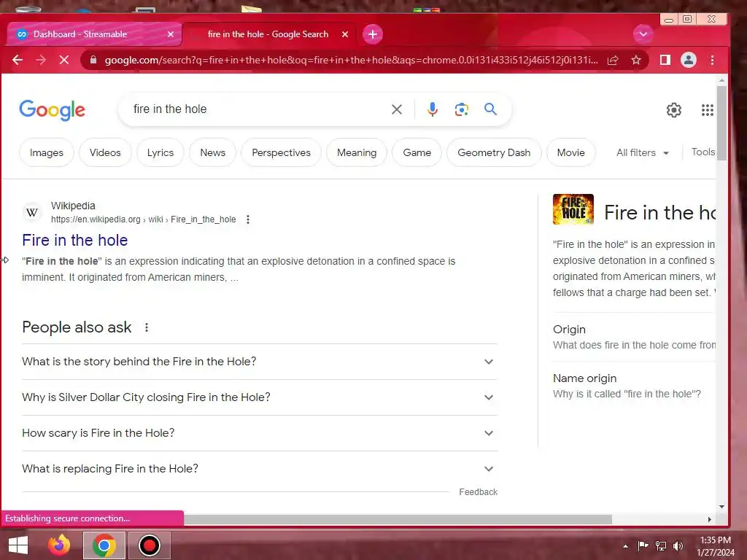
Task: Click the vertical scrollbar thumb
Action: click(721, 122)
